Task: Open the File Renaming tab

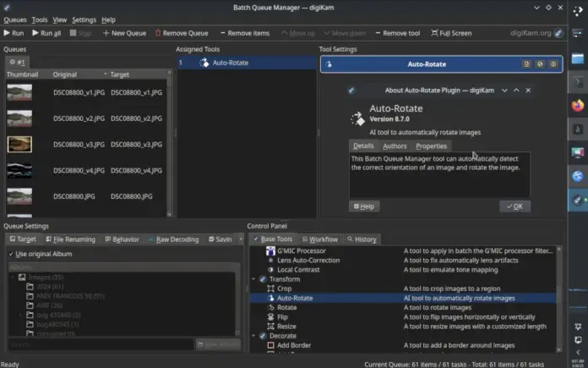Action: pos(70,239)
